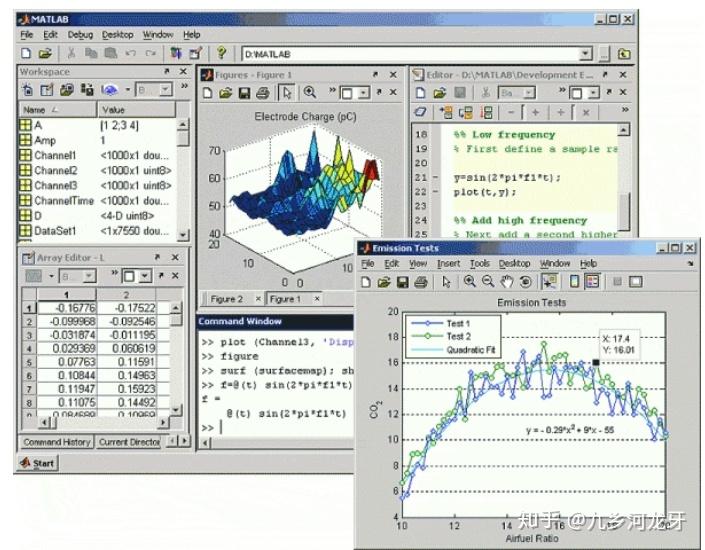Select variable ChannelTime in Workspace

(x=95, y=201)
